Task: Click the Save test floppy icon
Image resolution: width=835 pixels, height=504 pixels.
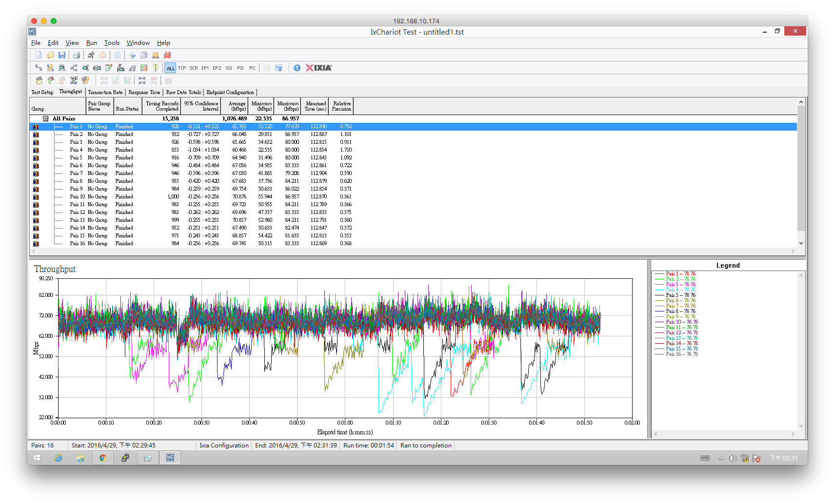Action: [62, 55]
